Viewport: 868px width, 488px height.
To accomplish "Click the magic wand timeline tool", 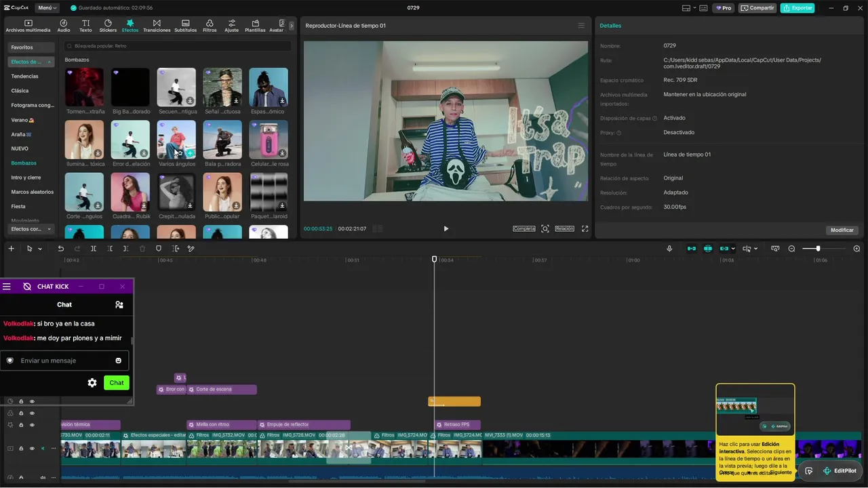I will (191, 249).
